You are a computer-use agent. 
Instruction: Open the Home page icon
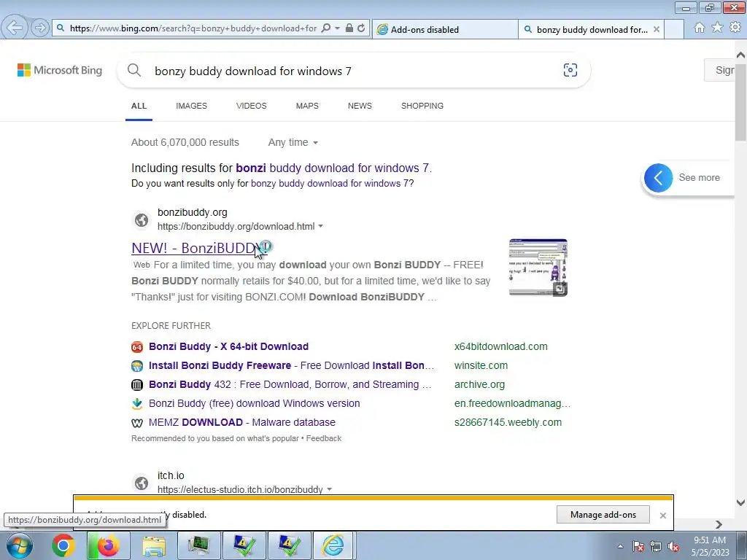coord(700,28)
